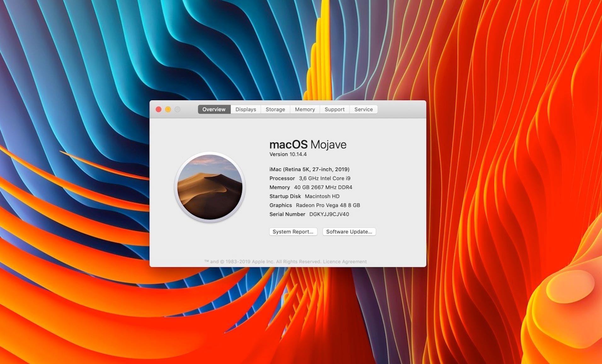
Task: Click the Serial Number label
Action: click(x=287, y=214)
